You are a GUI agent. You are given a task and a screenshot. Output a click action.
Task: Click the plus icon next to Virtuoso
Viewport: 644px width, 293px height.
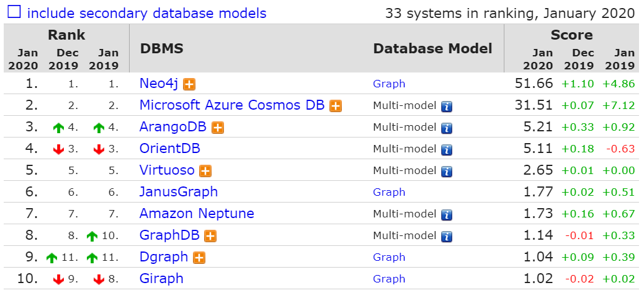[205, 171]
